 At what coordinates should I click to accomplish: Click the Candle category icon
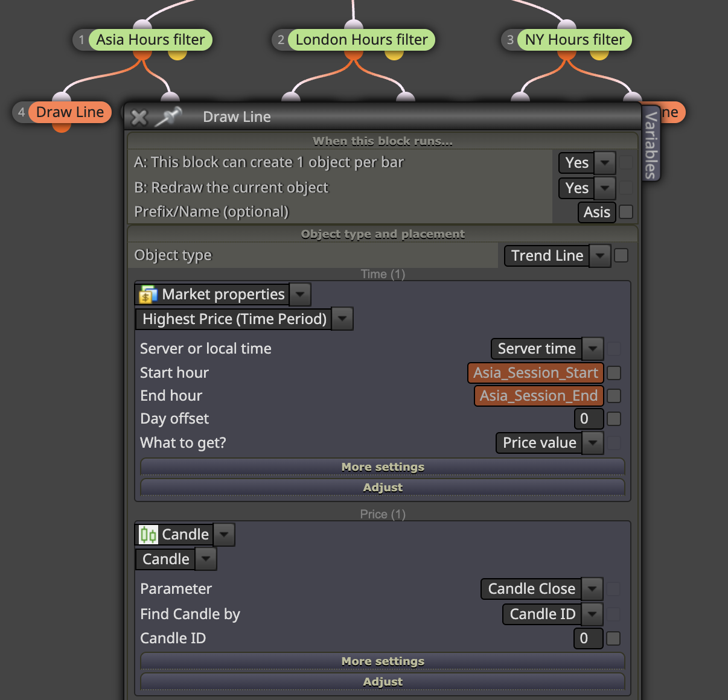148,535
